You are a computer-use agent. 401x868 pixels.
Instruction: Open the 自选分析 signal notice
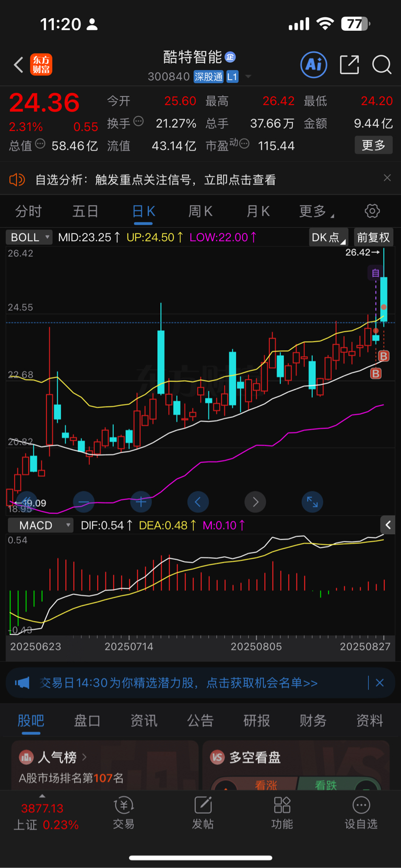pos(156,180)
